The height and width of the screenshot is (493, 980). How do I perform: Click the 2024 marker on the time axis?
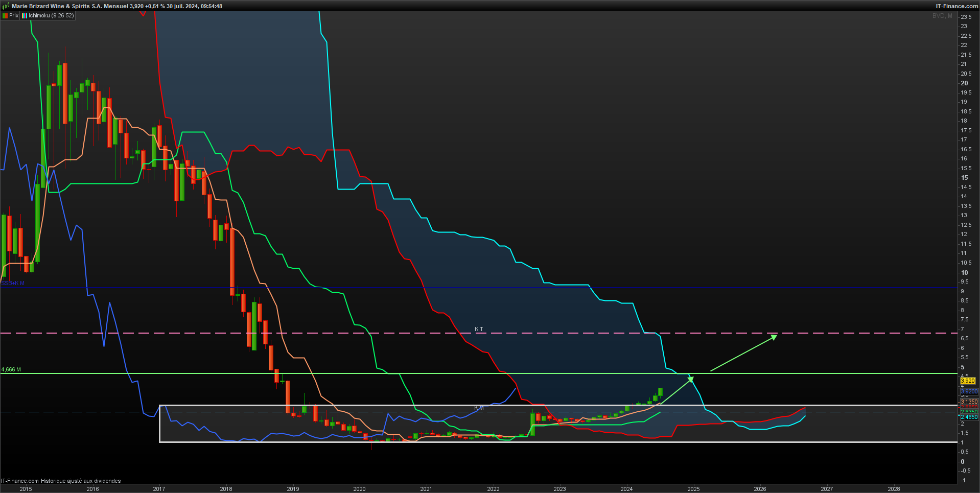click(626, 489)
